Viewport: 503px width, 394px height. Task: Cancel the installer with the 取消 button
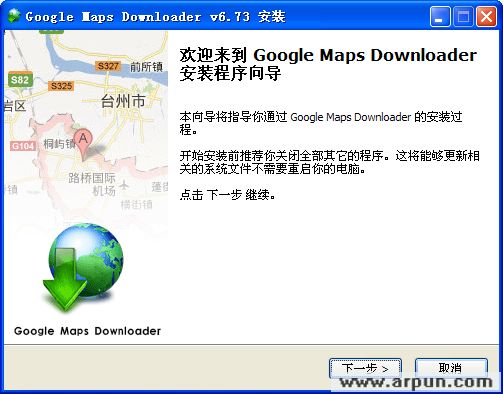coord(451,368)
